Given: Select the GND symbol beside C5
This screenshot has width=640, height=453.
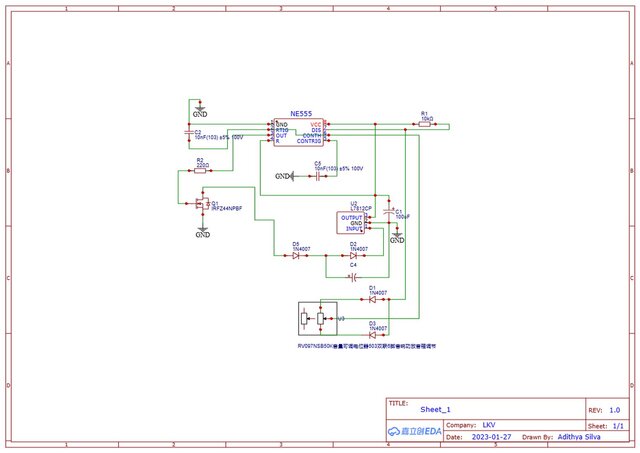Looking at the screenshot, I should [x=284, y=176].
